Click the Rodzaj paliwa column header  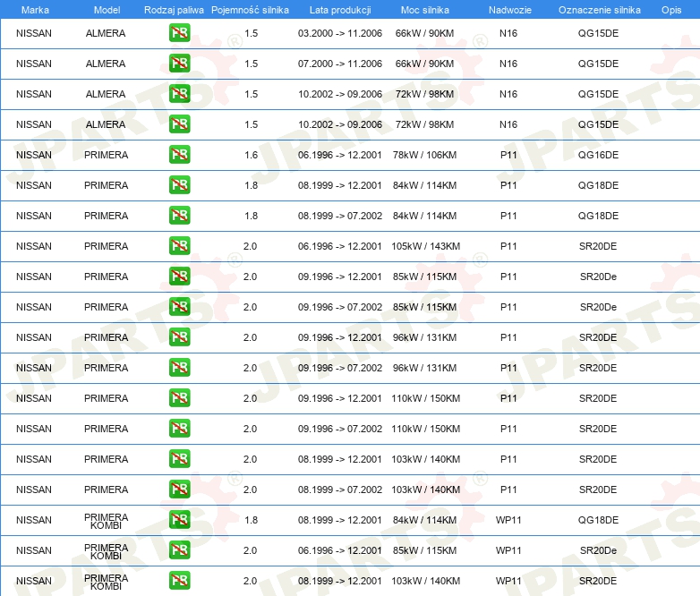(174, 10)
